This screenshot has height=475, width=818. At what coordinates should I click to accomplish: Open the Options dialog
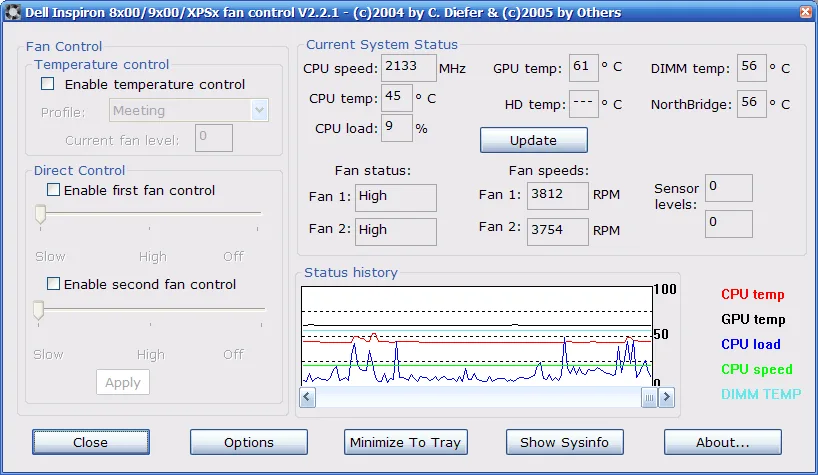tap(249, 442)
